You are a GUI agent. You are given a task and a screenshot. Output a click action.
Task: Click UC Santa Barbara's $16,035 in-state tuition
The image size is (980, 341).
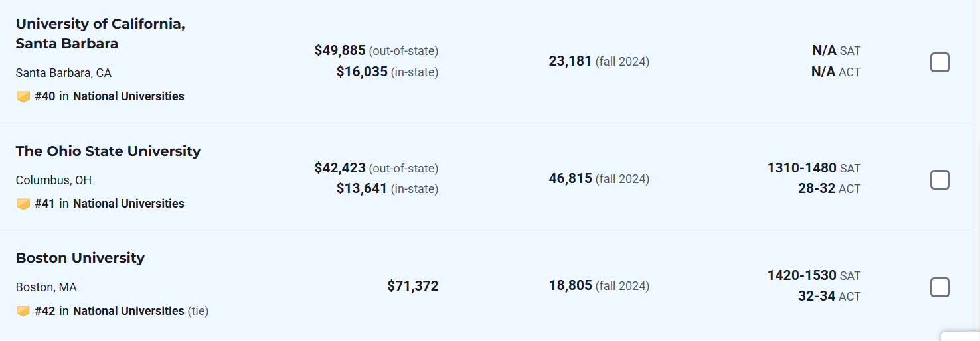(x=362, y=72)
